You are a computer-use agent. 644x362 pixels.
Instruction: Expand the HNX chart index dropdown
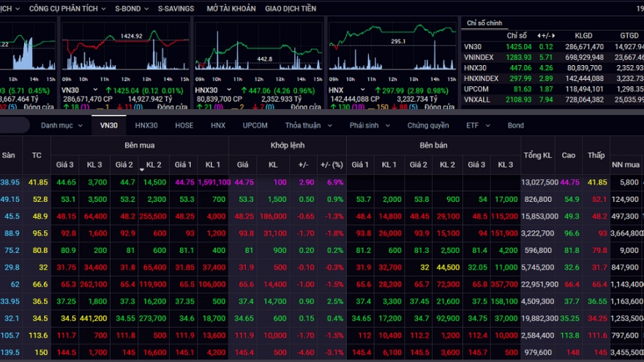362,89
